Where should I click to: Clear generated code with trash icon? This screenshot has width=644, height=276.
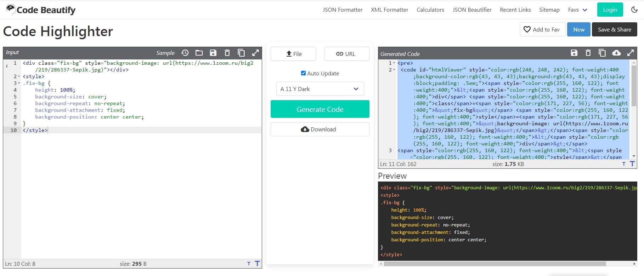[x=588, y=53]
